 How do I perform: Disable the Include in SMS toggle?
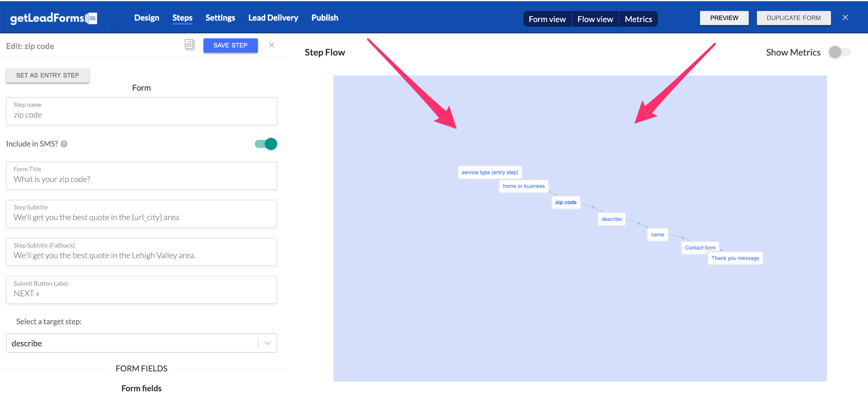pos(266,144)
